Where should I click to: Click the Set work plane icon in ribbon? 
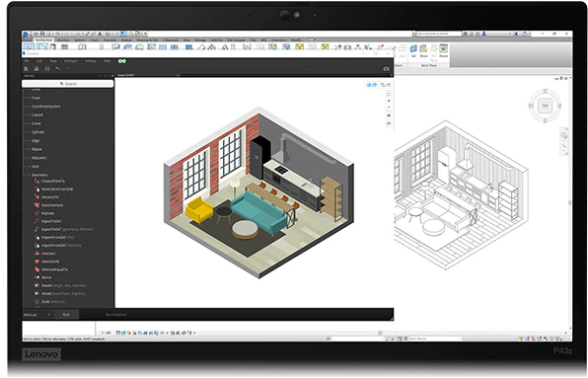click(413, 50)
